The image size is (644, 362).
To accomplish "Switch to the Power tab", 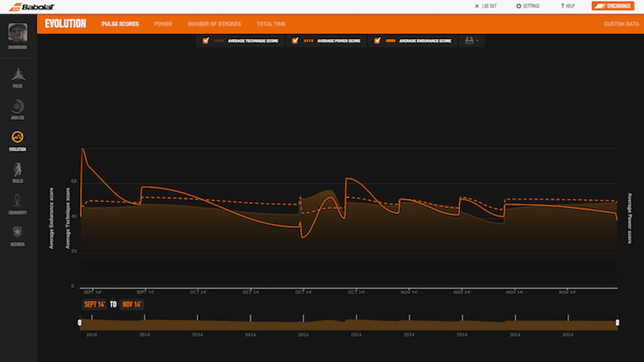I will click(x=163, y=24).
